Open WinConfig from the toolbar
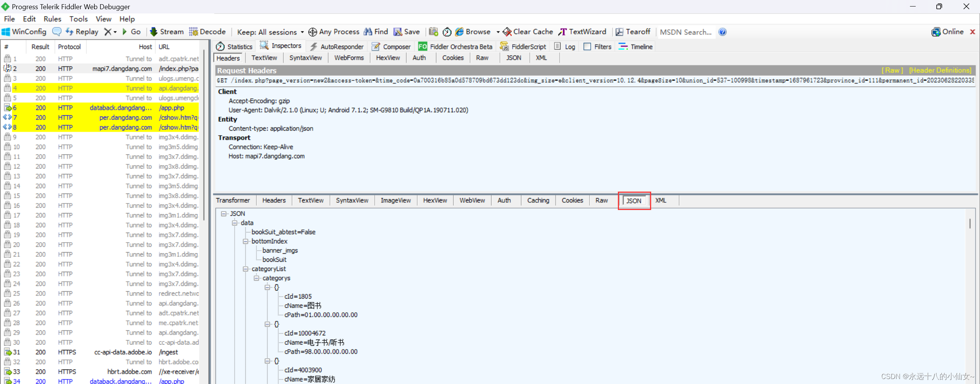Screen dimensions: 980x384 point(24,32)
